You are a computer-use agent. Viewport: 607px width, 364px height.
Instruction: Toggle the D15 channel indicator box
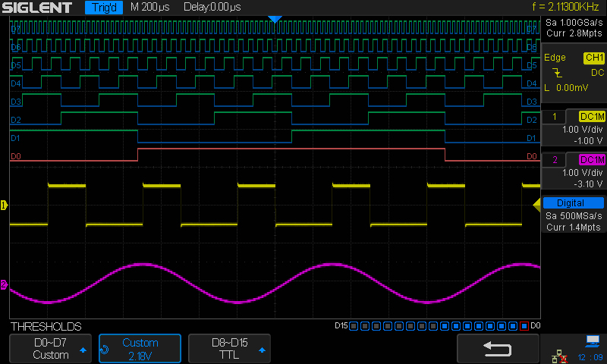[x=354, y=326]
